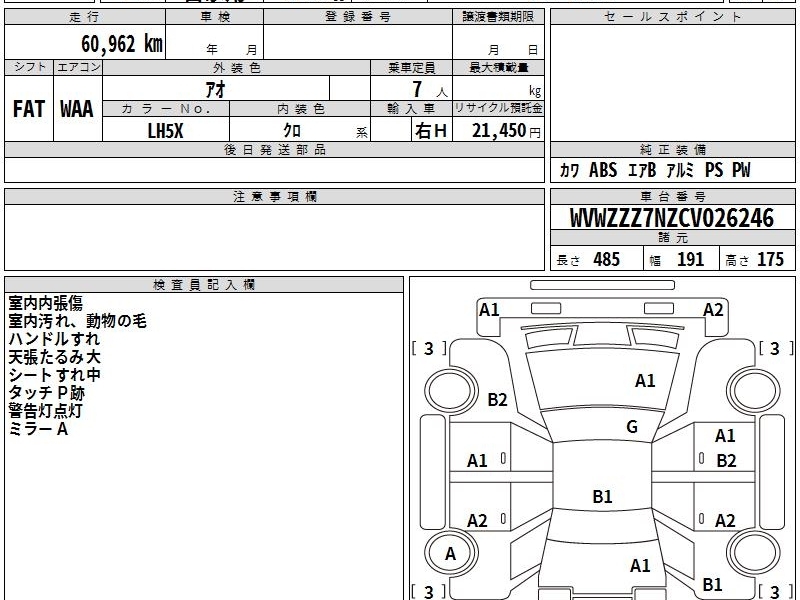Select the WAA air-conditioner value

pos(77,109)
